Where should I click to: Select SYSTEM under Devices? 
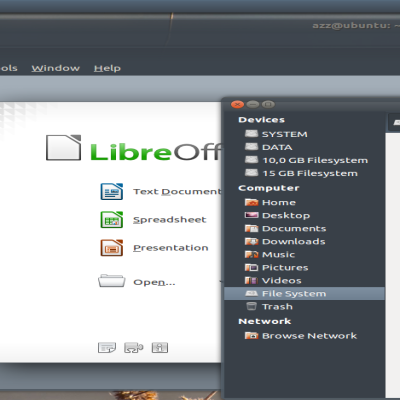[285, 134]
